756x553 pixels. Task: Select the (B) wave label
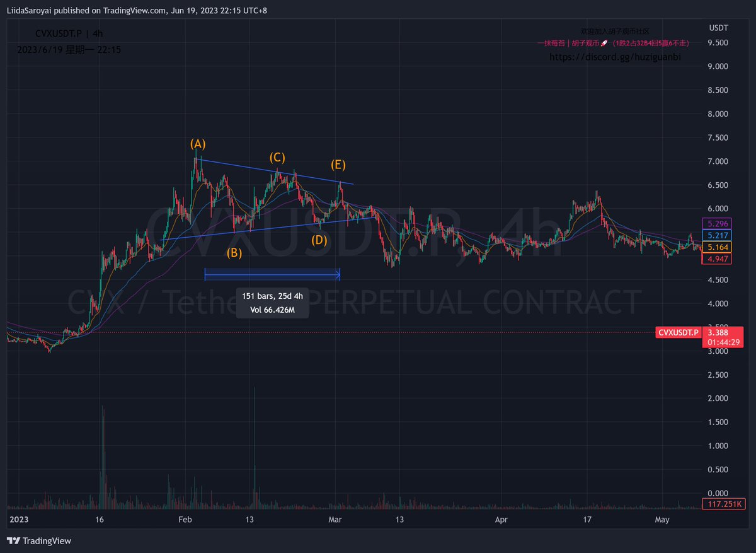coord(235,253)
